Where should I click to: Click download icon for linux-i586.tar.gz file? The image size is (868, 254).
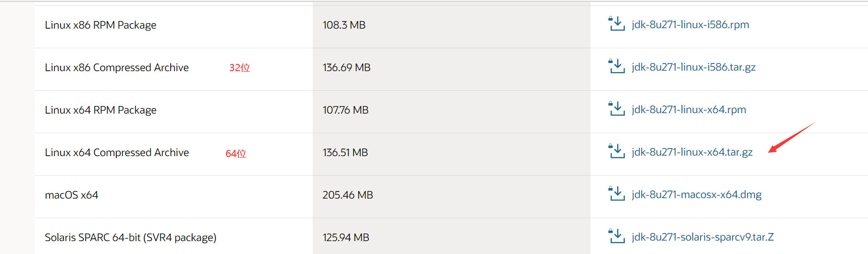pos(617,66)
